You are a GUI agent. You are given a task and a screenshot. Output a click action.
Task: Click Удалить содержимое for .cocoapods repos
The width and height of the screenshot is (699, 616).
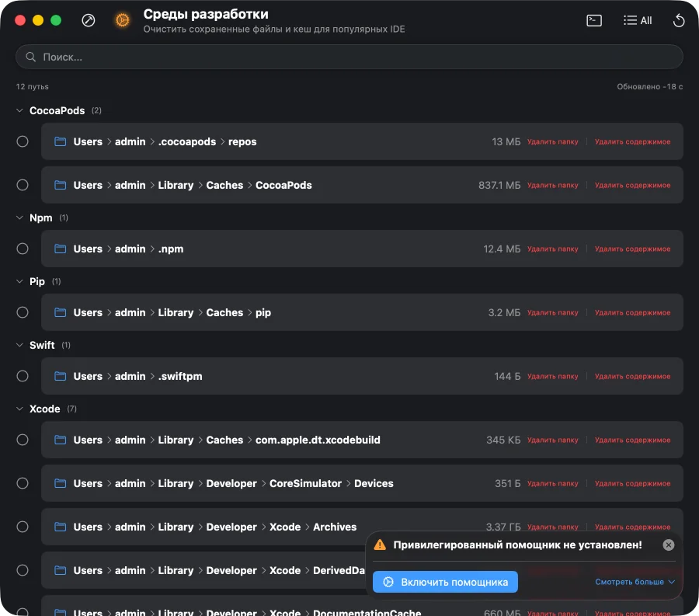(x=632, y=141)
